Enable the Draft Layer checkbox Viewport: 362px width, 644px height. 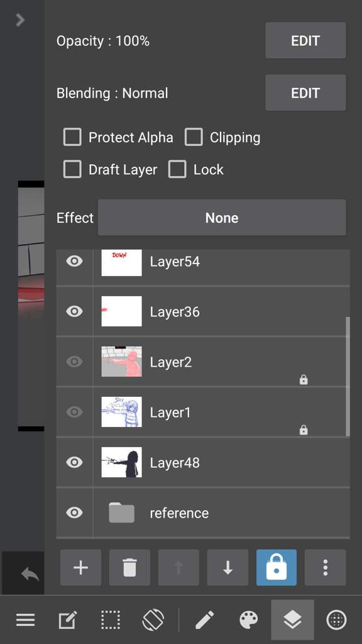pyautogui.click(x=72, y=169)
